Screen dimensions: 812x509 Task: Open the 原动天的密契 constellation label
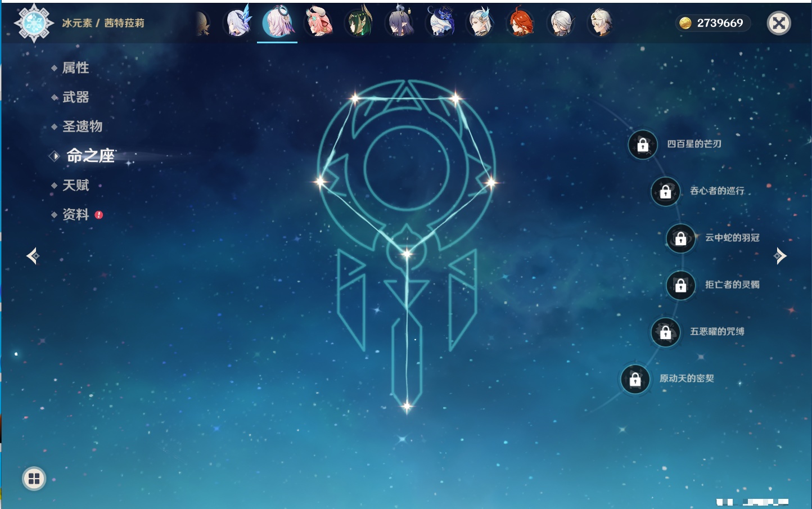click(687, 379)
